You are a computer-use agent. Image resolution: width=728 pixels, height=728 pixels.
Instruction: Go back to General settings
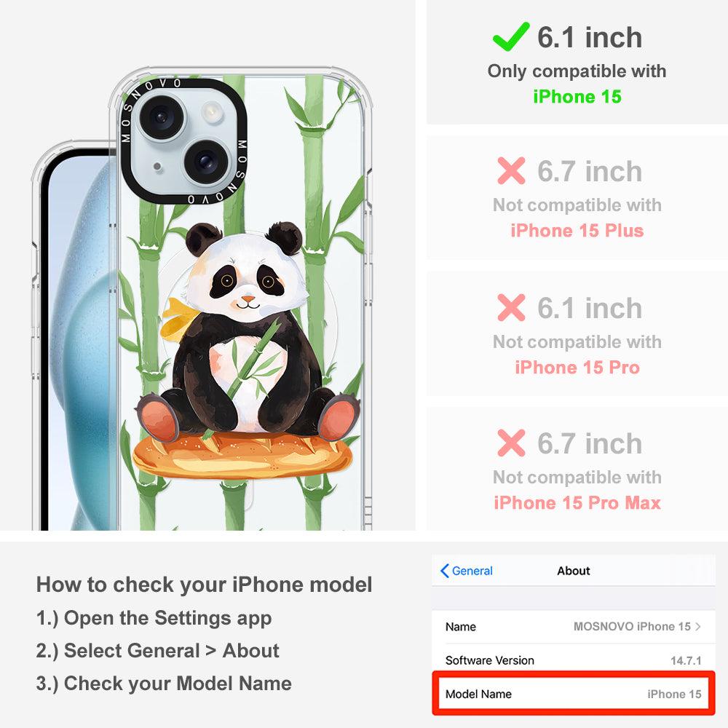(x=467, y=571)
